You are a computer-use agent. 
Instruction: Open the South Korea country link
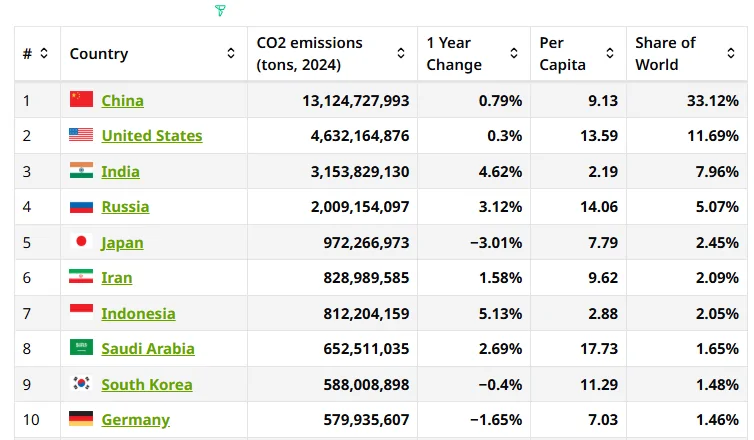click(x=147, y=385)
